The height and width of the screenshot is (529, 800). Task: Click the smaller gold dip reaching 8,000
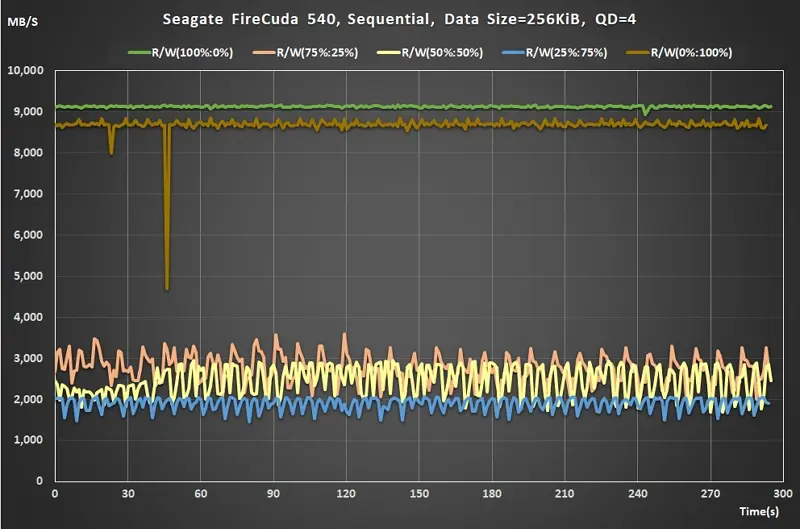[x=112, y=140]
